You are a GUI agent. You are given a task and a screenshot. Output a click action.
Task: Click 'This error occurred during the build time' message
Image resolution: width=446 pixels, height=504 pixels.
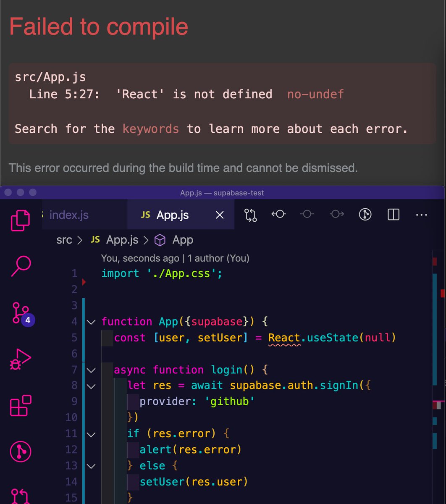[183, 168]
